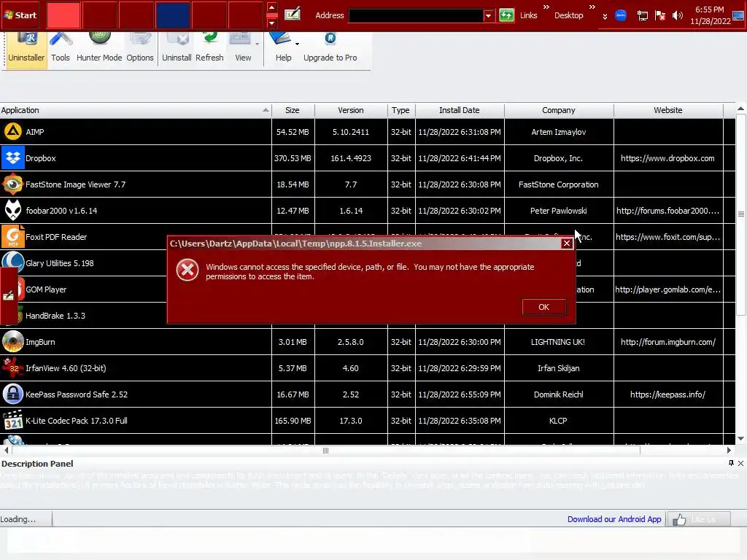Click the taskbar clock showing 6:55 PM
Viewport: 747px width, 560px height.
(x=710, y=15)
